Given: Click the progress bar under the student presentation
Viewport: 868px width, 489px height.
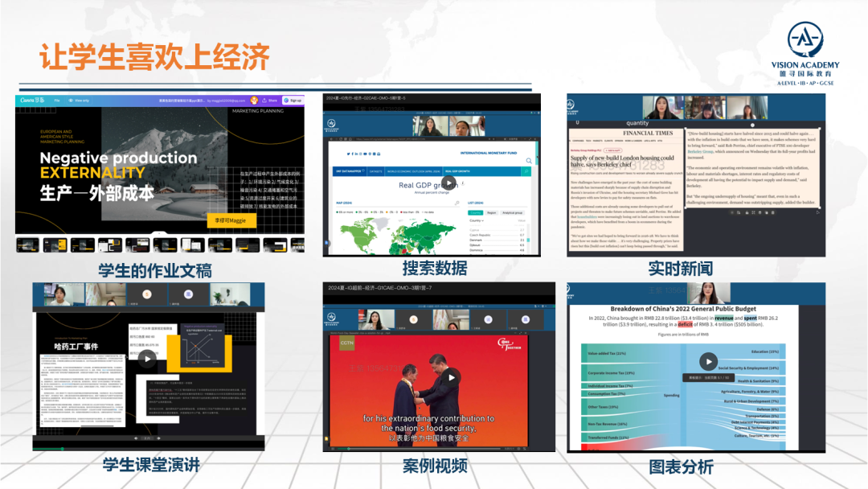Looking at the screenshot, I should [149, 449].
